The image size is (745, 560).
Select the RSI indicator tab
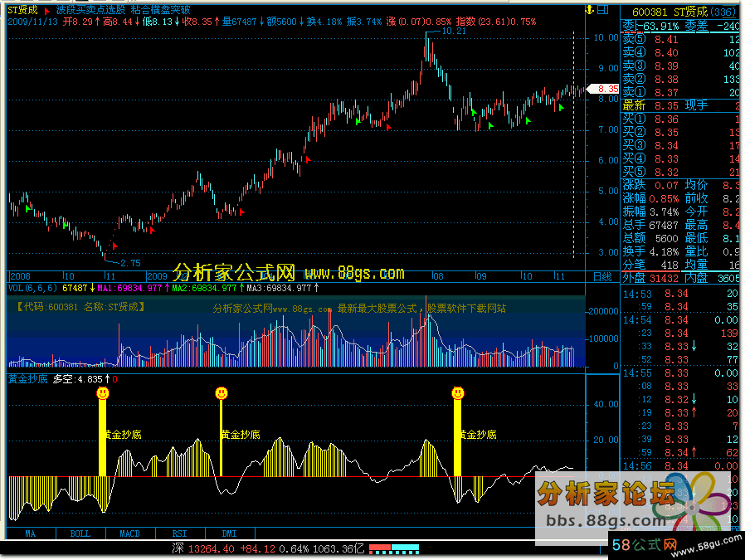coord(179,533)
